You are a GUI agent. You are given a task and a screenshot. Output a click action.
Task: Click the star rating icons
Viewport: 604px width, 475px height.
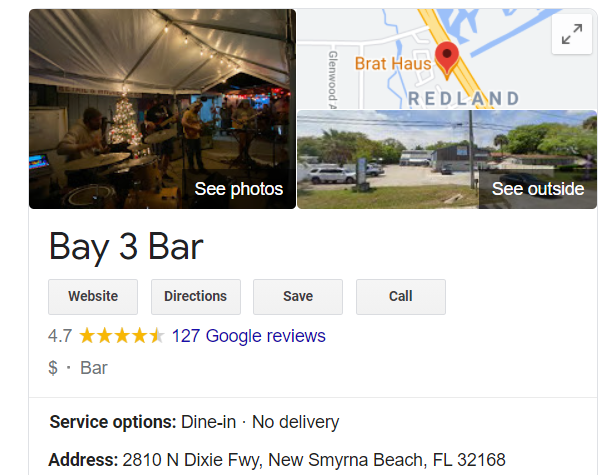[x=122, y=336]
